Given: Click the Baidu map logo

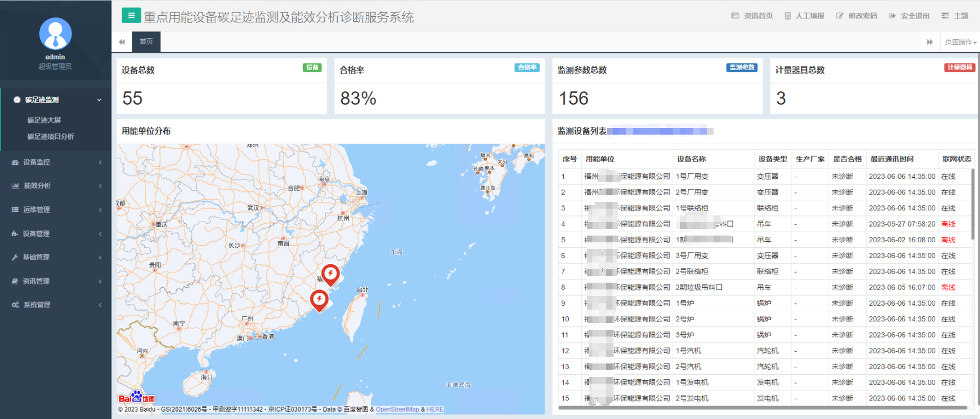Looking at the screenshot, I should pyautogui.click(x=136, y=397).
